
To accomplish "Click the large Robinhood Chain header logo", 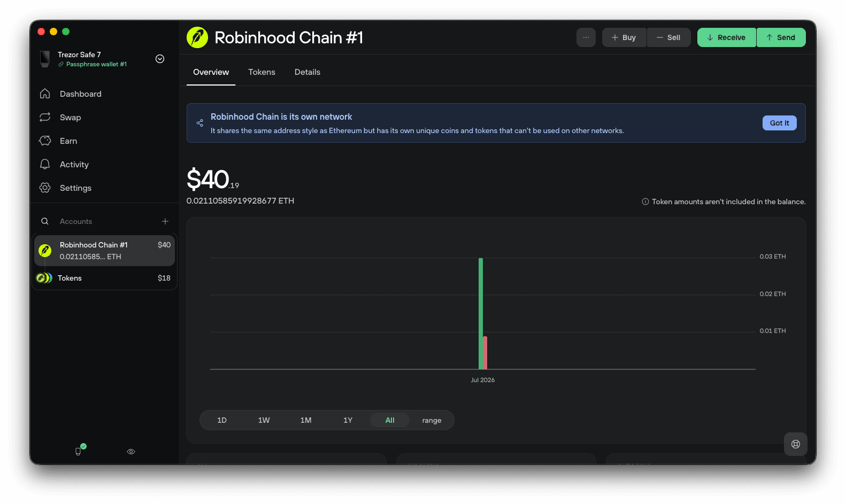I will click(x=197, y=37).
